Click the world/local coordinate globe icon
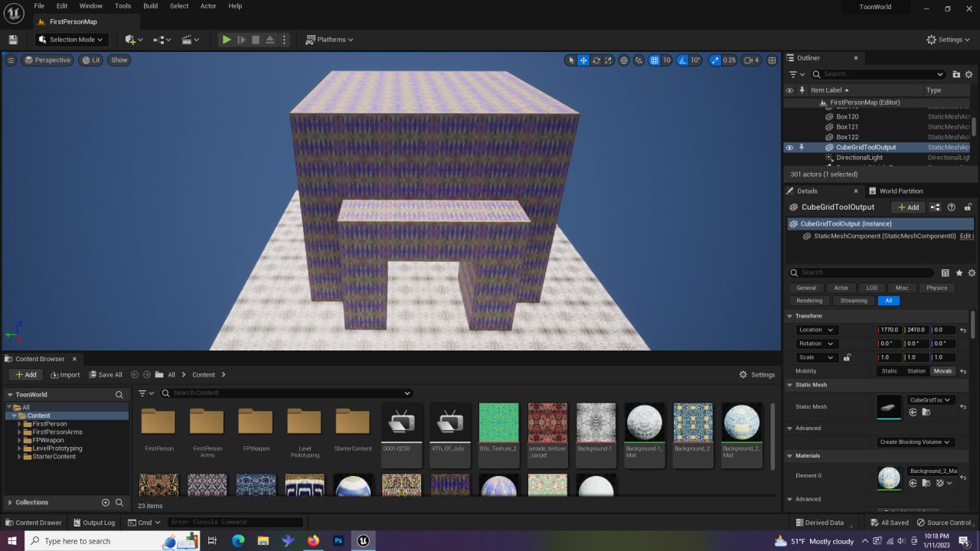Image resolution: width=980 pixels, height=551 pixels. coord(624,60)
